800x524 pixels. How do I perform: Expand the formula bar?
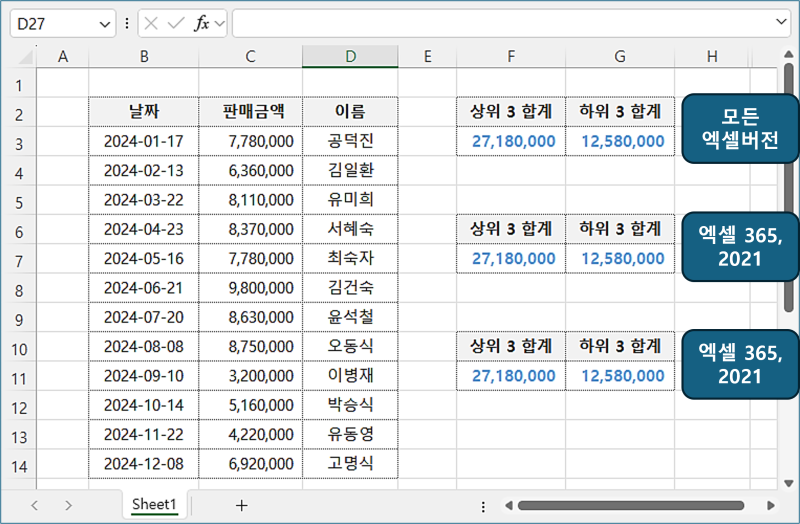[781, 22]
